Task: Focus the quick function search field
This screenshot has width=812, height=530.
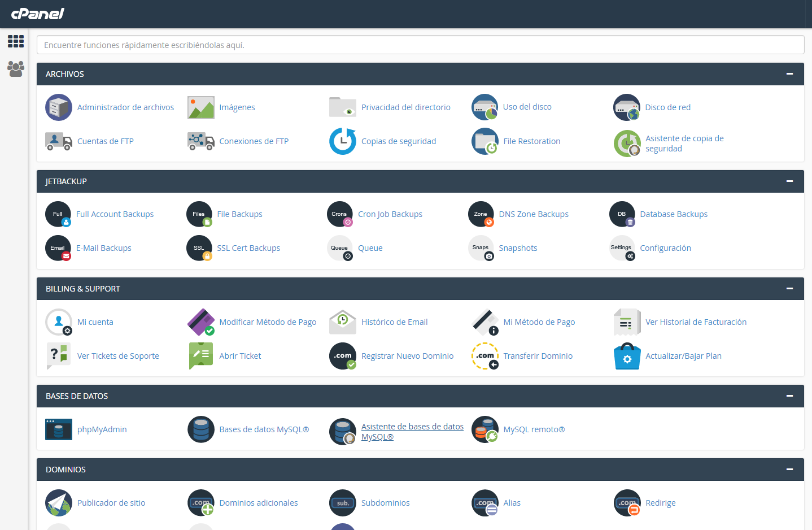Action: pyautogui.click(x=420, y=45)
